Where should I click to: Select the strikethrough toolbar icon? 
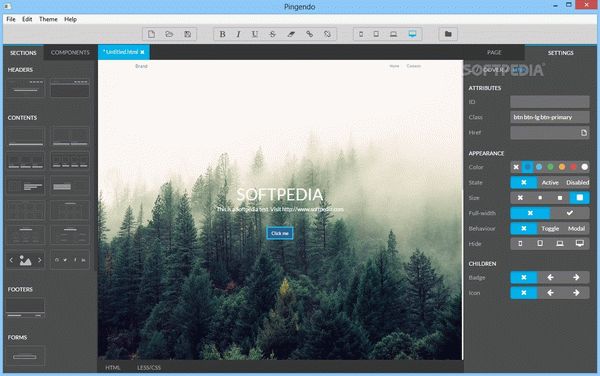(272, 34)
